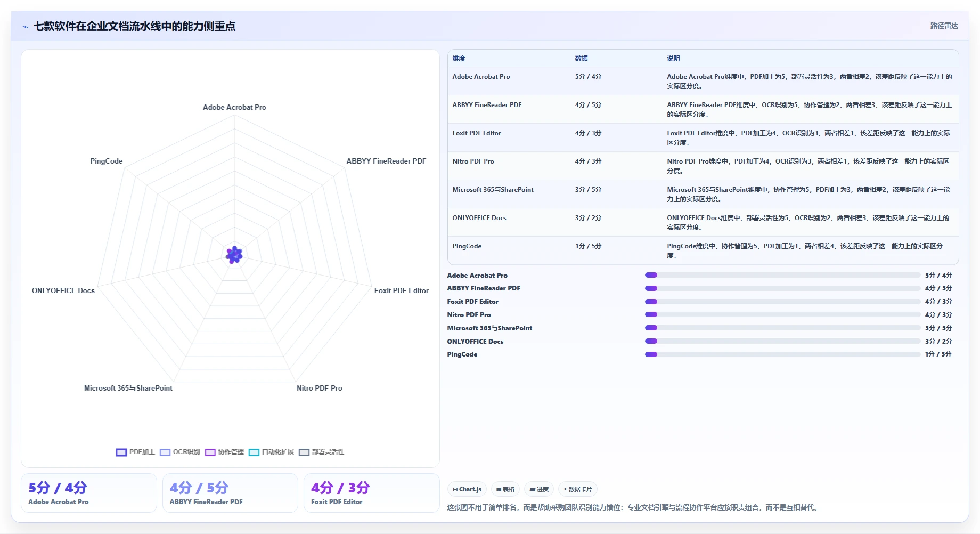This screenshot has height=534, width=980.
Task: Select the ABBYY FineReader PDF table row name
Action: click(x=487, y=105)
